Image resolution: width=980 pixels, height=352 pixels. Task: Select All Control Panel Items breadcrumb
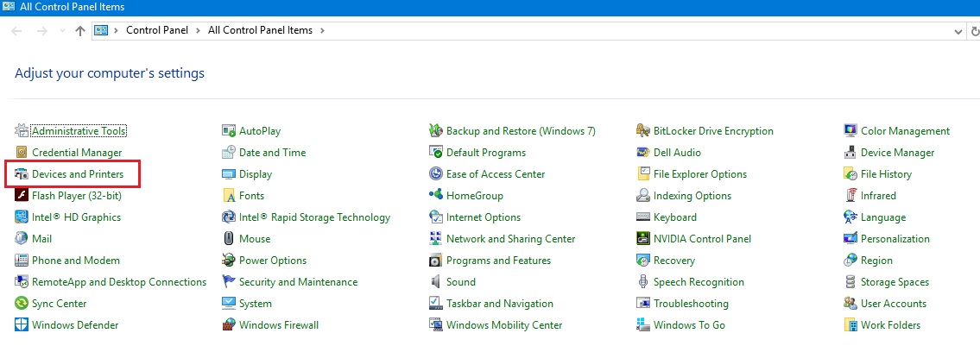262,31
